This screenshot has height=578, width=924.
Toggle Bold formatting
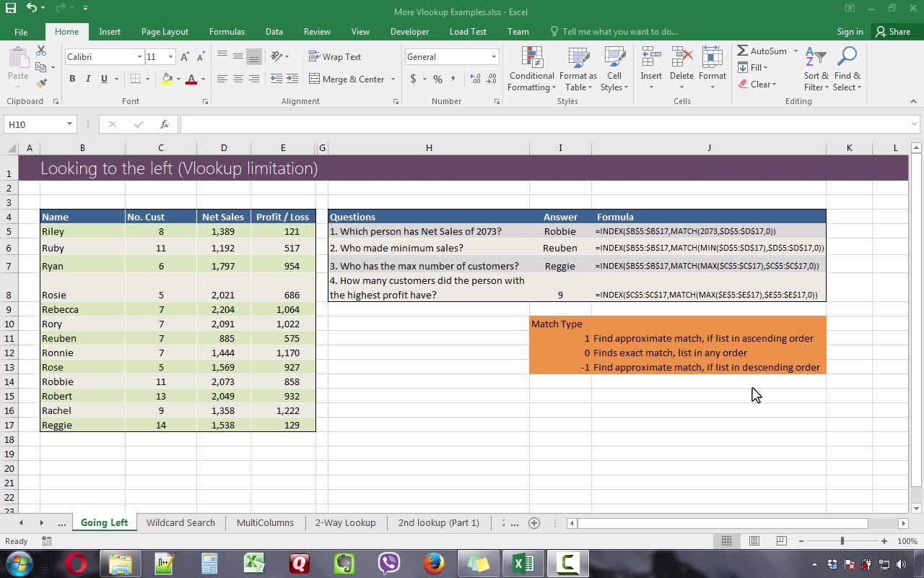(72, 79)
